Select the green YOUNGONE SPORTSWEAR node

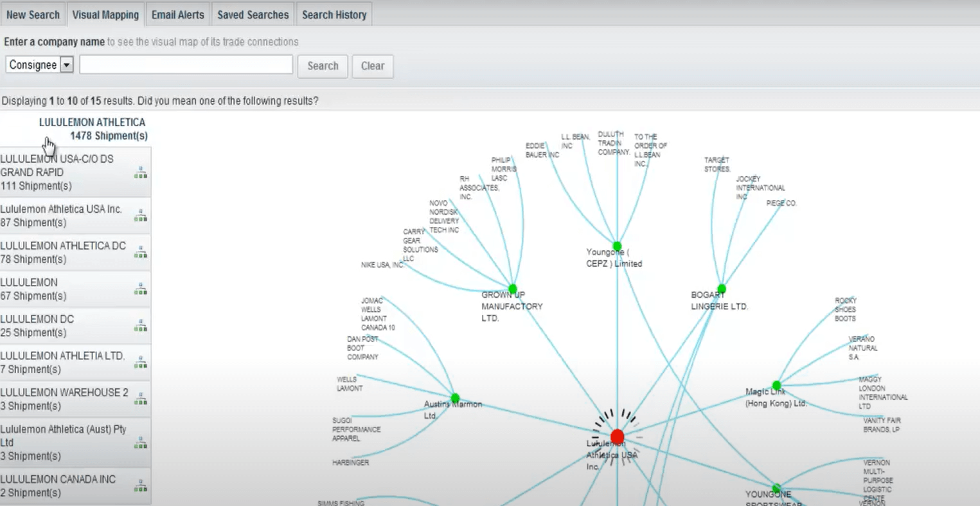pos(776,489)
